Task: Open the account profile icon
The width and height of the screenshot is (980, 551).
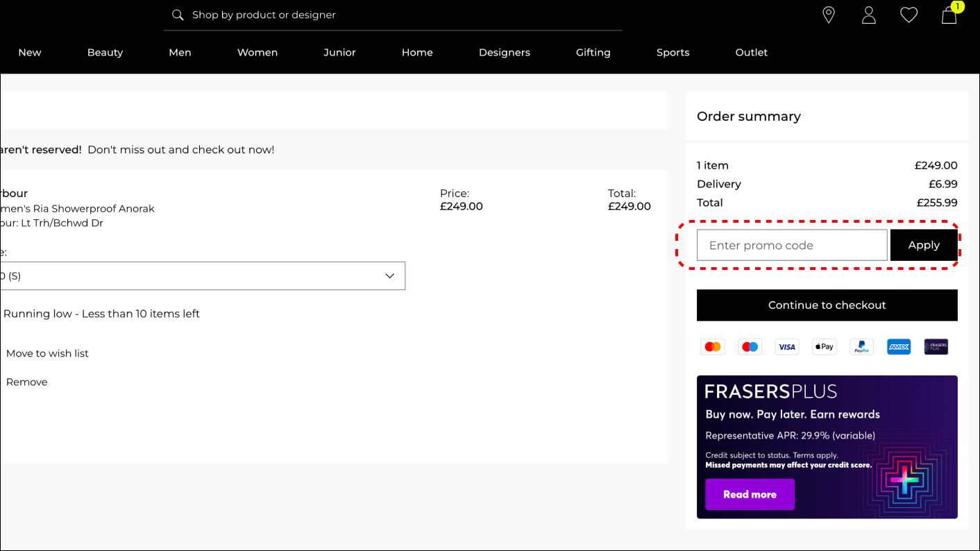Action: tap(868, 15)
